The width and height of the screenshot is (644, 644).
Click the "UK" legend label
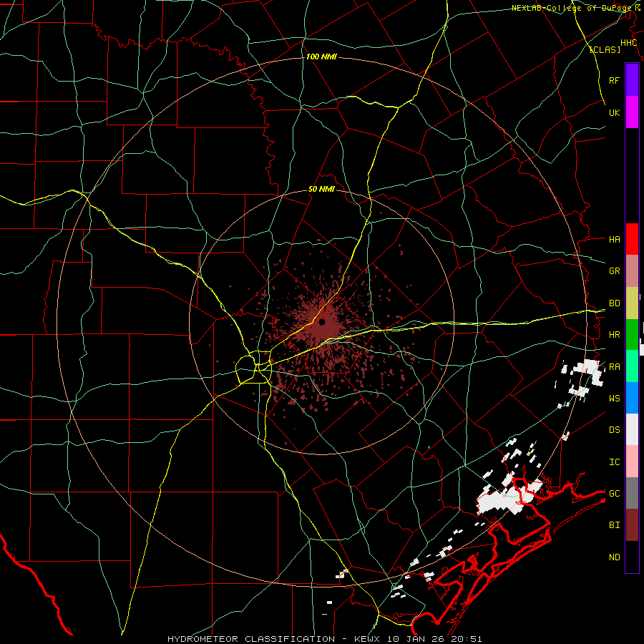click(x=614, y=112)
